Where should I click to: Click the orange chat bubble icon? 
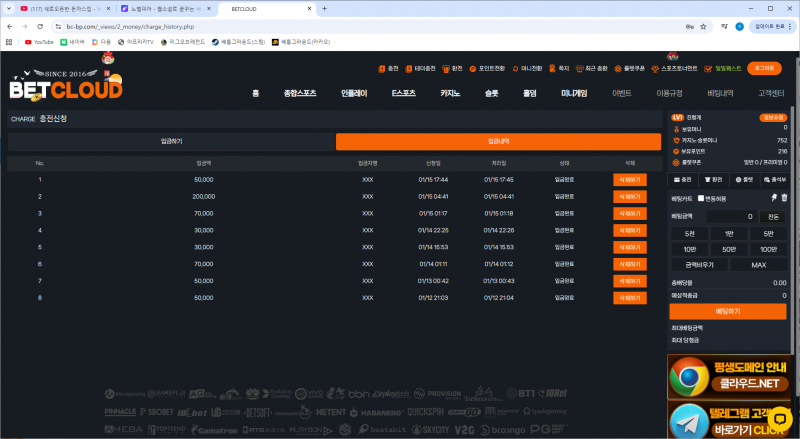(x=777, y=418)
